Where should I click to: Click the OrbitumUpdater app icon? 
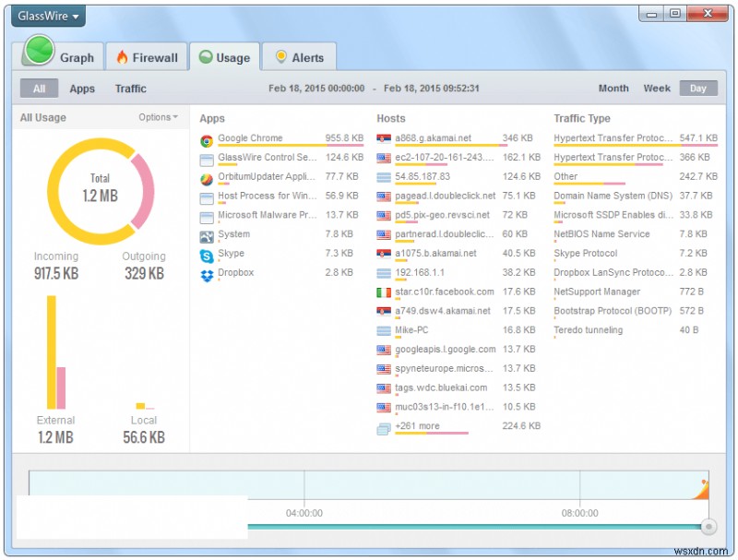(x=207, y=179)
